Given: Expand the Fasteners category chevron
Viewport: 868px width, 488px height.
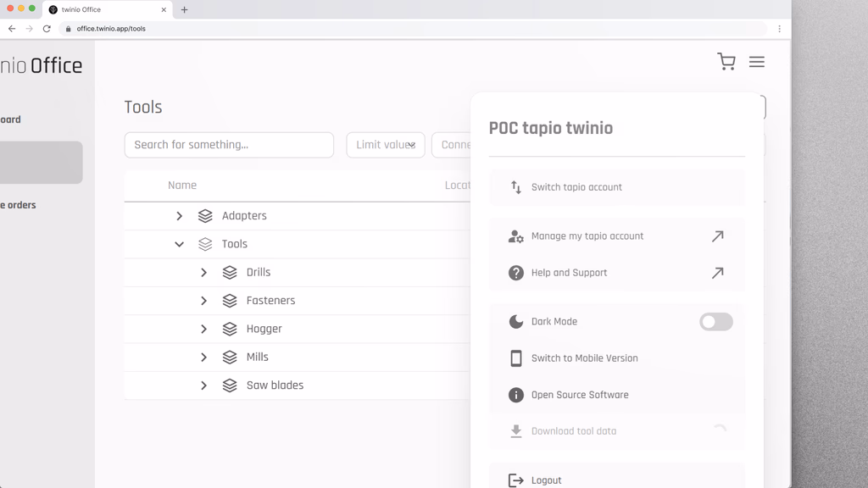Looking at the screenshot, I should [203, 301].
